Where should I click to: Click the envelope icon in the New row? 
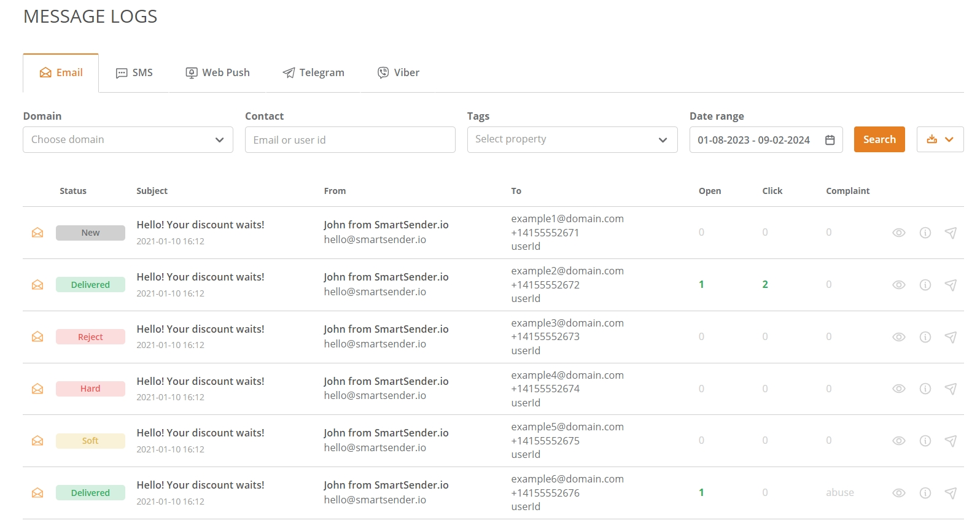click(37, 233)
